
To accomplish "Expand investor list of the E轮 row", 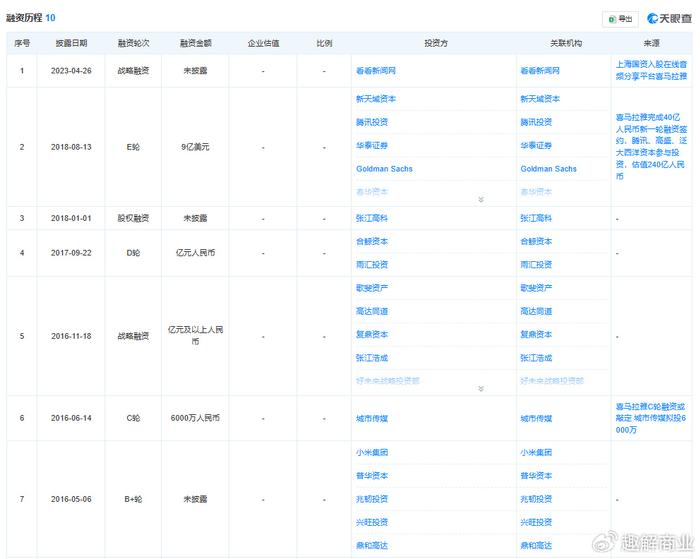I will [481, 199].
